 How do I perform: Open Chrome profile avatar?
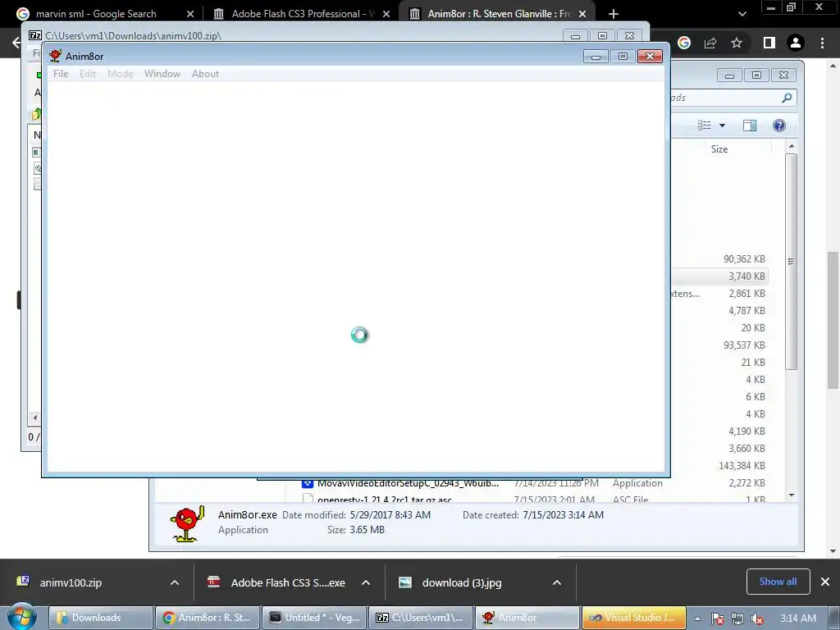(x=796, y=43)
